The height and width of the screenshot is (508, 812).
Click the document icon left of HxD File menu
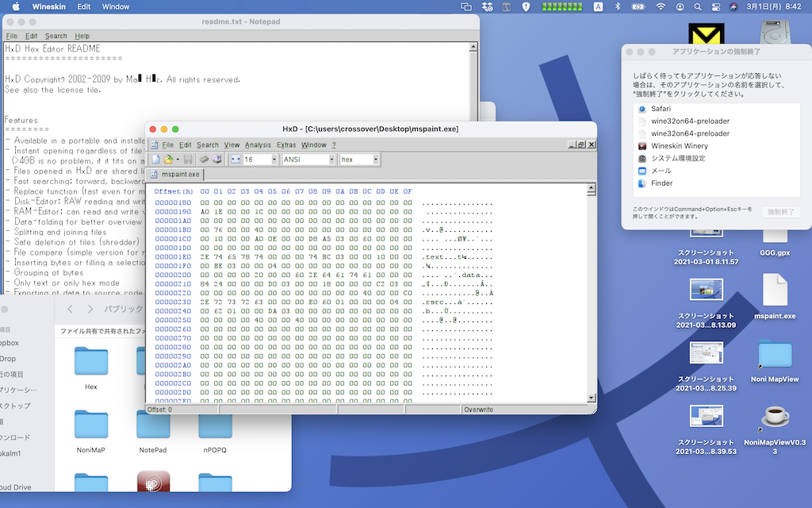[x=155, y=145]
